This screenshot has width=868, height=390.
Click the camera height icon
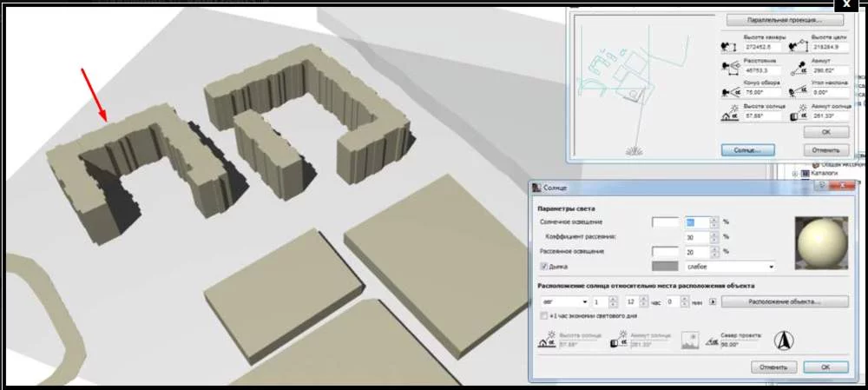pos(729,46)
